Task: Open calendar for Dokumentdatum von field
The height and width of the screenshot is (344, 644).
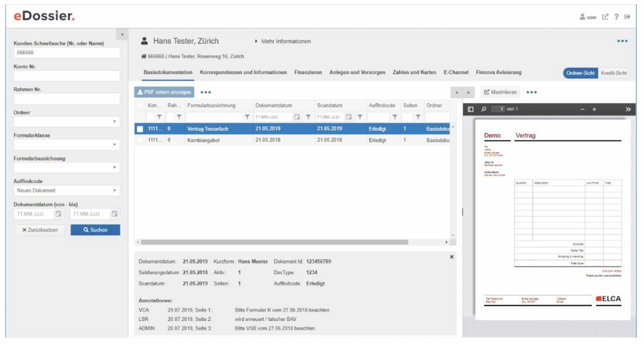Action: (x=59, y=214)
